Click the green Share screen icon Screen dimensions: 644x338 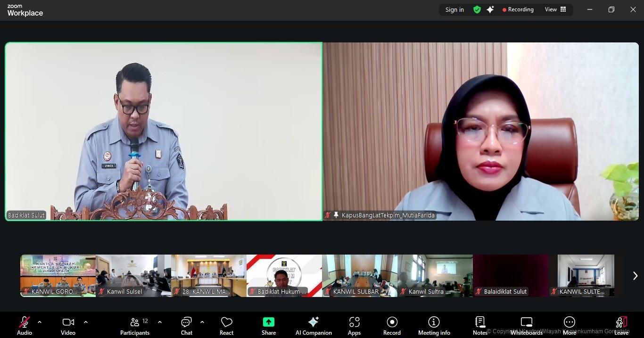(x=269, y=322)
